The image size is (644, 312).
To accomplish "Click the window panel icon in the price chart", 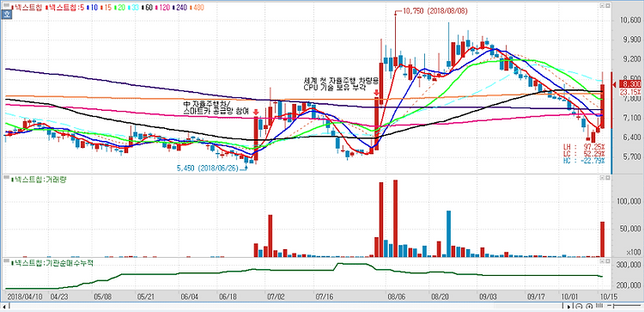I will 607,5.
